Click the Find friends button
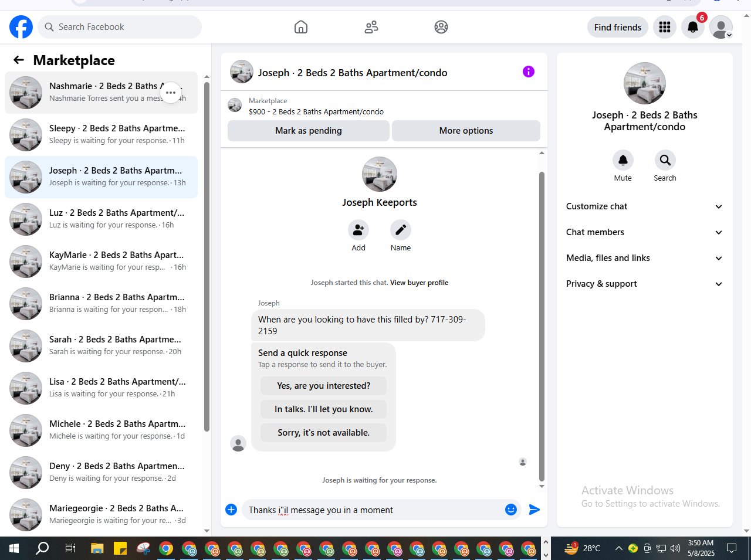The image size is (751, 560). 618,27
